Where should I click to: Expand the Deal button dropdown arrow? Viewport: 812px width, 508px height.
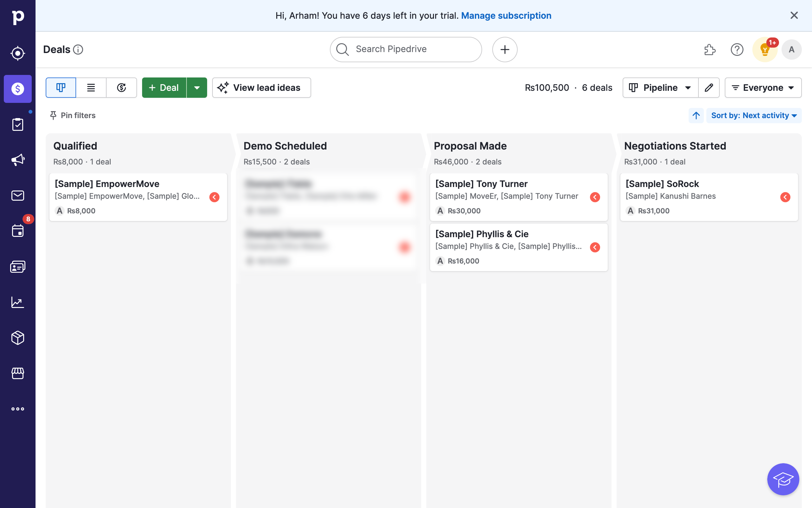pyautogui.click(x=197, y=88)
